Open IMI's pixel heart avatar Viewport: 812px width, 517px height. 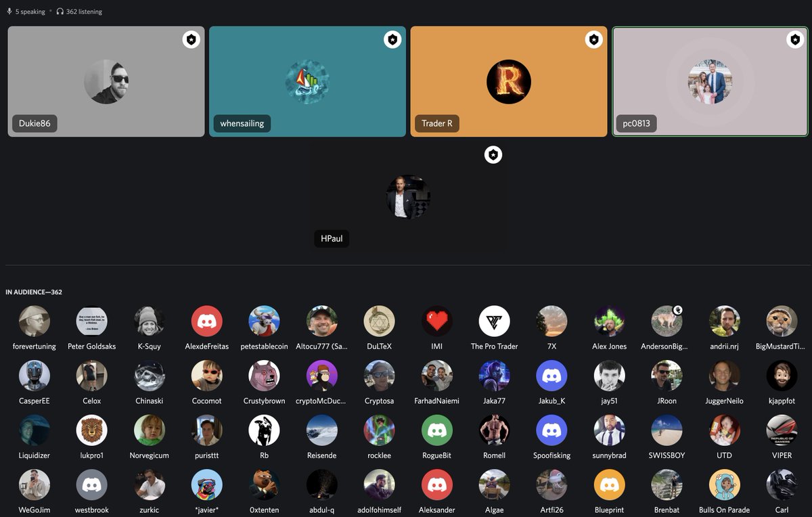tap(437, 321)
